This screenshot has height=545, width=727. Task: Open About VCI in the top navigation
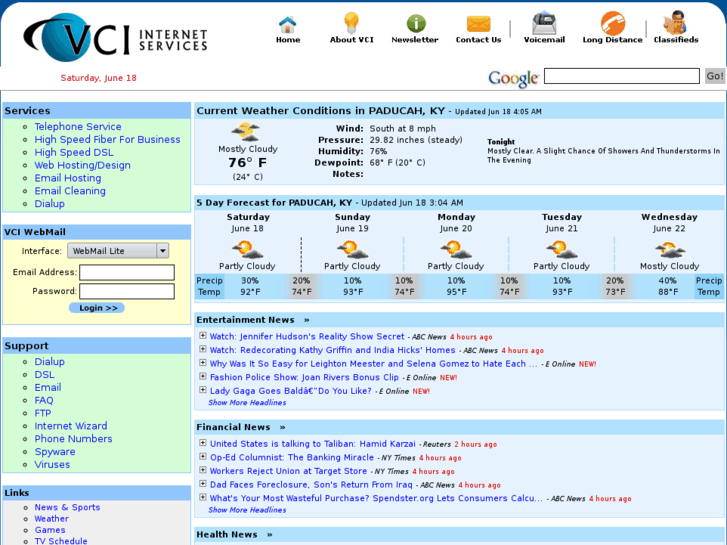tap(351, 40)
